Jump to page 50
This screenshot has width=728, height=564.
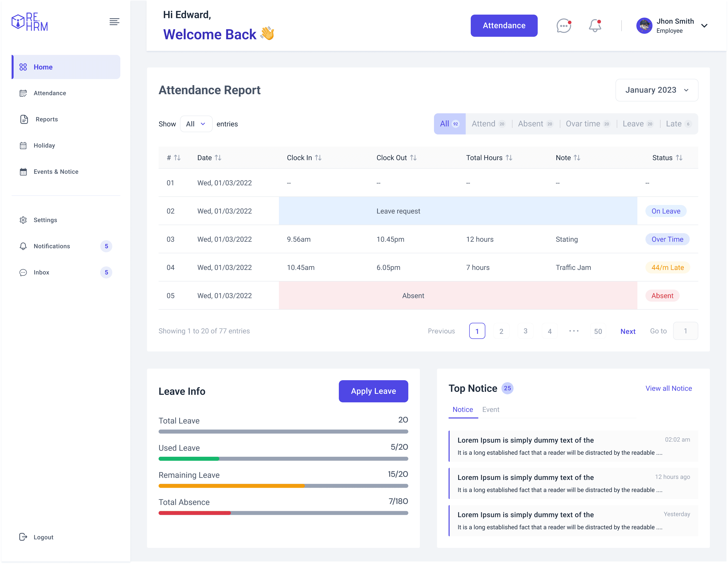click(598, 331)
